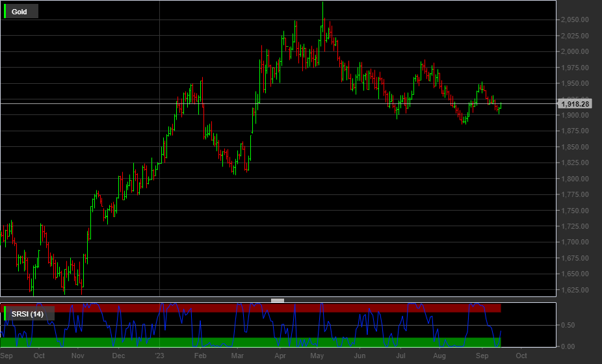This screenshot has width=602, height=364.
Task: Click the Gold chart label
Action: coord(20,12)
